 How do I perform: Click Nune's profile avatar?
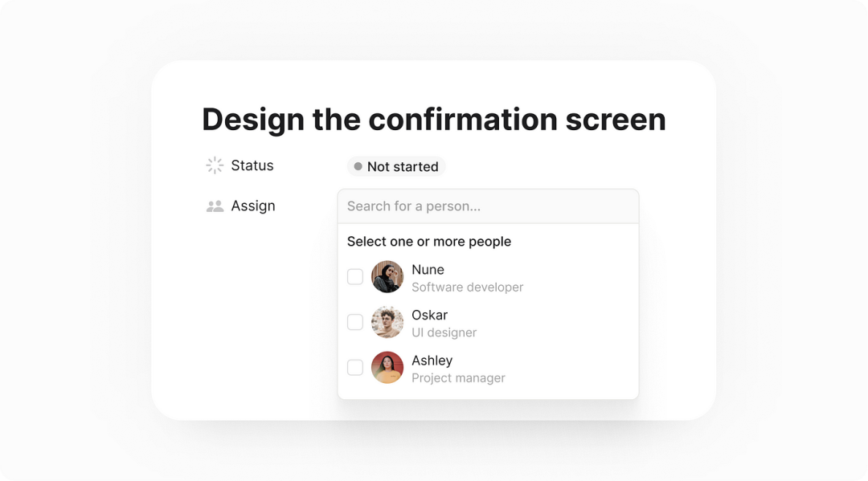click(387, 276)
